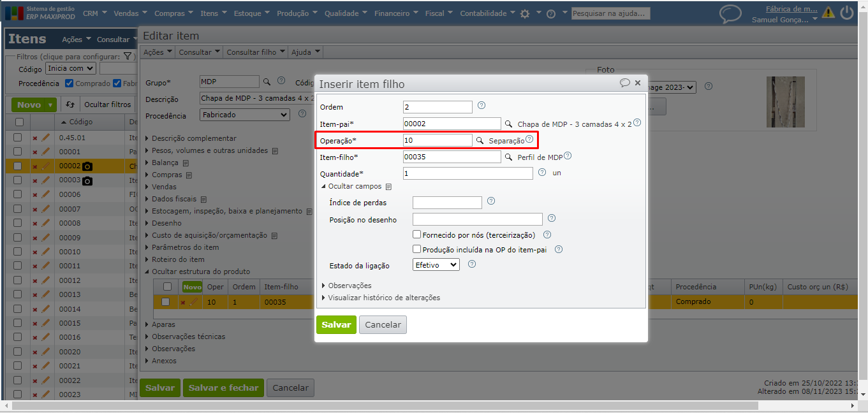Viewport: 868px width, 413px height.
Task: Open the Estoque menu
Action: [x=251, y=13]
